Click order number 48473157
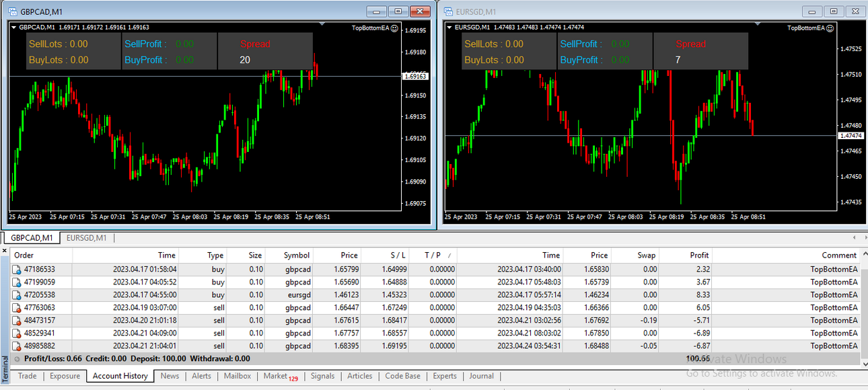This screenshot has height=390, width=868. pyautogui.click(x=40, y=321)
